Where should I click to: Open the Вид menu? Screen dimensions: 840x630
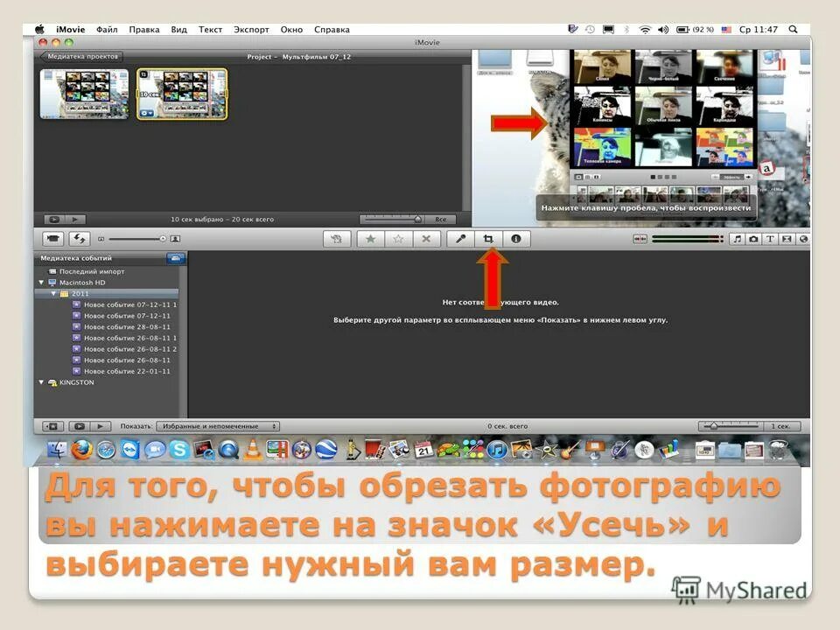coord(178,30)
